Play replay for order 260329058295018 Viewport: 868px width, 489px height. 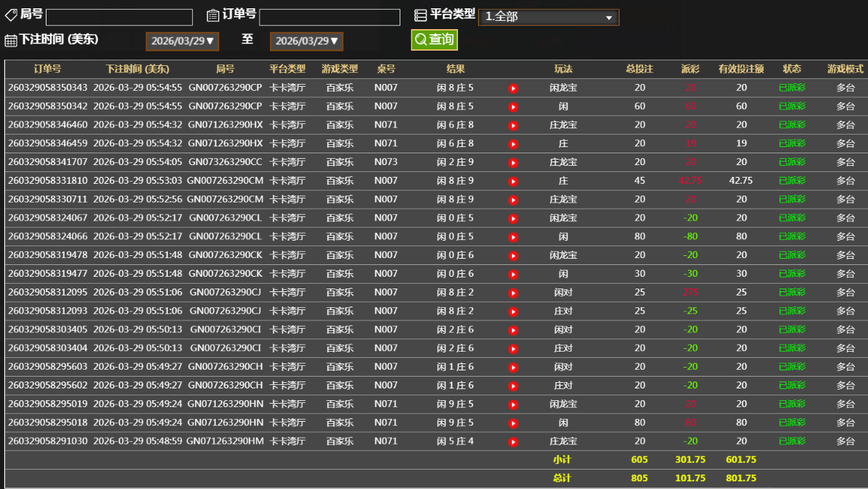point(513,423)
